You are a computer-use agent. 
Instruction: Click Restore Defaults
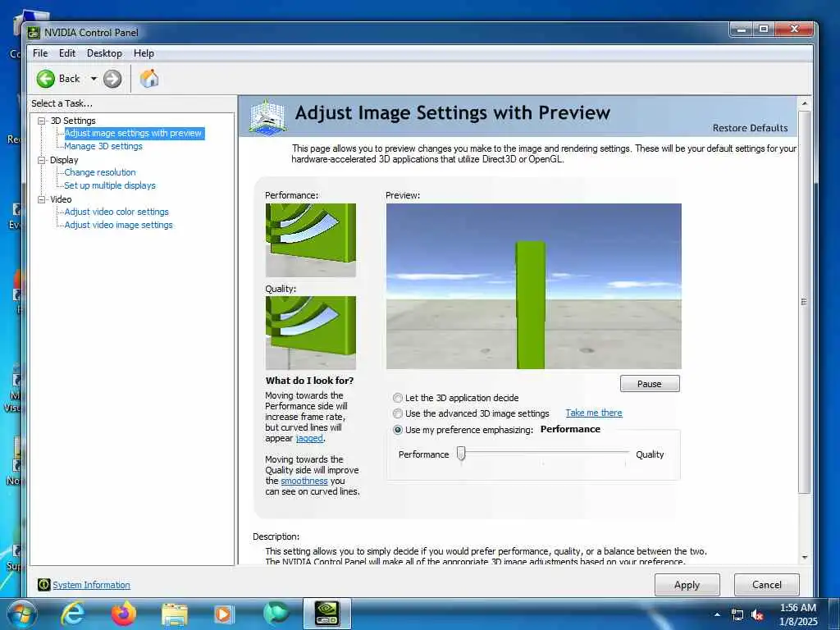(750, 128)
